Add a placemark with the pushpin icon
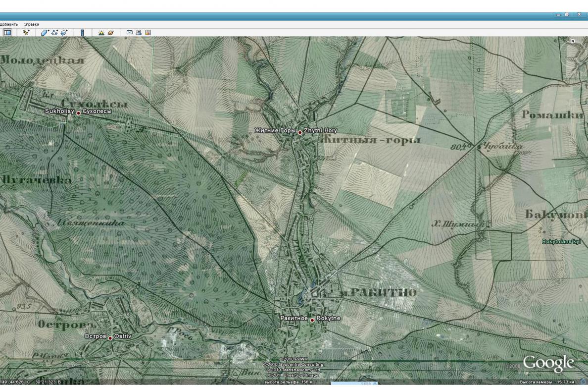 (26, 33)
